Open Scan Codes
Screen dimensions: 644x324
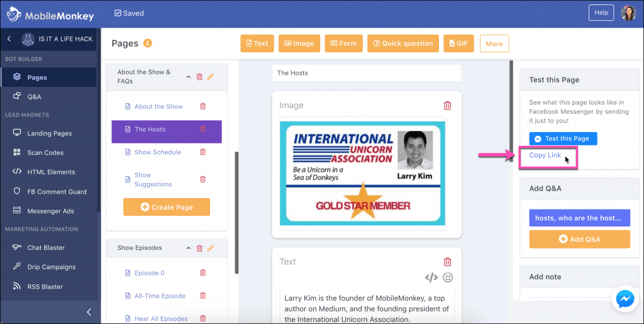[48, 152]
